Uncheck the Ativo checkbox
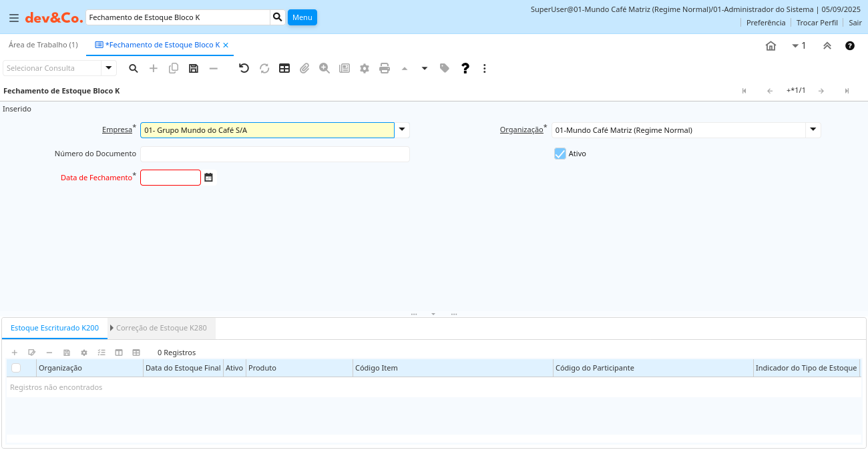Image resolution: width=868 pixels, height=450 pixels. pos(560,154)
